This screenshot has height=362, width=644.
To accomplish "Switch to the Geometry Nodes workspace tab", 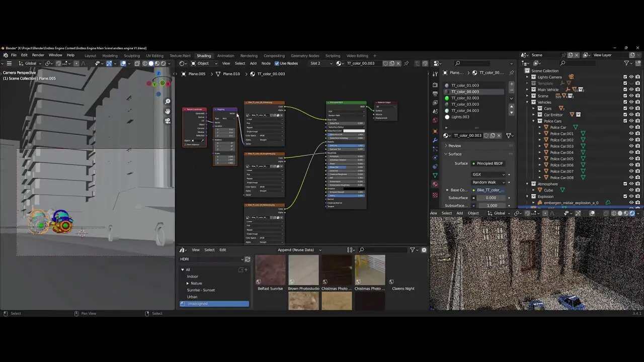I will point(305,56).
